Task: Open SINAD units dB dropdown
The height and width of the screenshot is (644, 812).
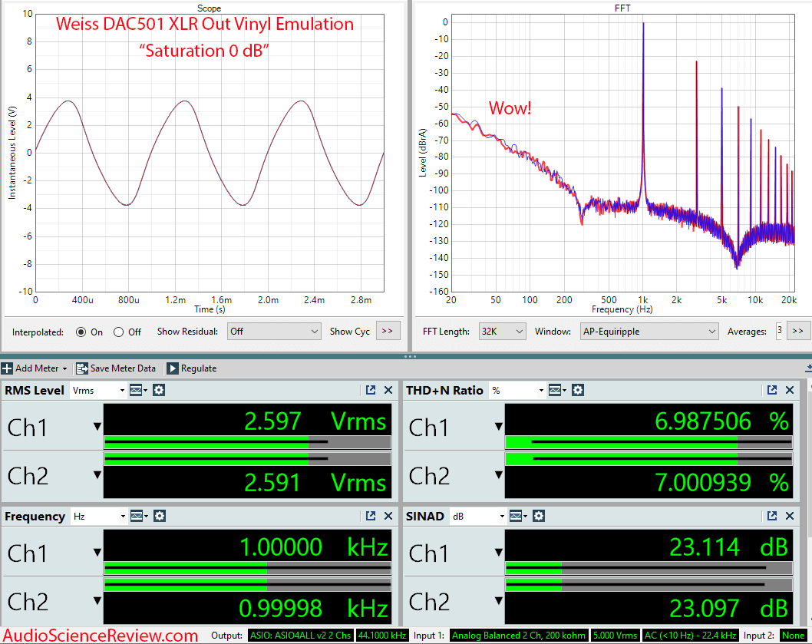Action: (477, 517)
